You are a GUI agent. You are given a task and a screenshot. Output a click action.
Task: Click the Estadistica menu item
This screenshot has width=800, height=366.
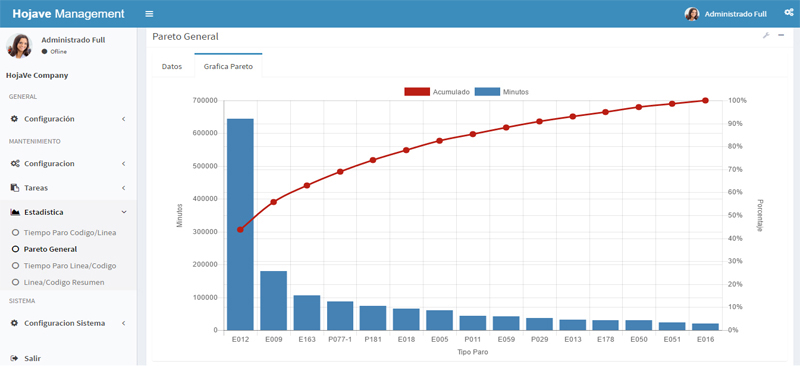click(x=68, y=212)
